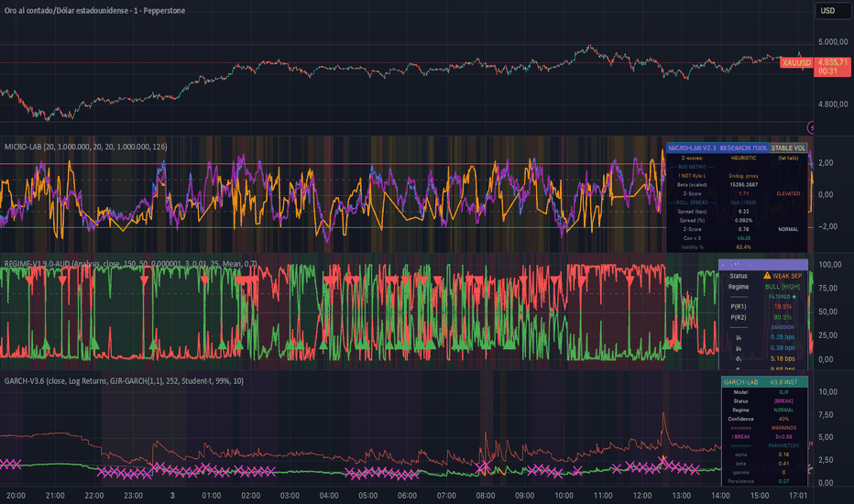
Task: Click the 17:01 label on time axis
Action: coord(798,494)
